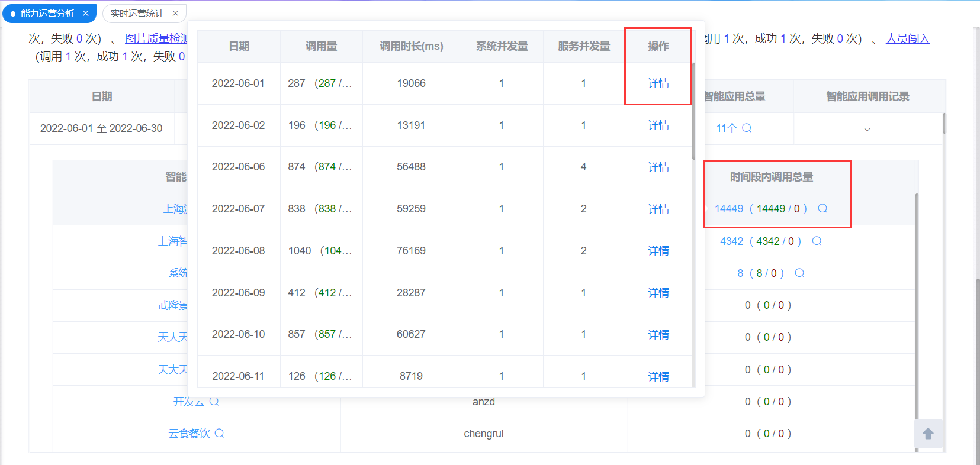Click the 智能应用总量 header

click(735, 96)
